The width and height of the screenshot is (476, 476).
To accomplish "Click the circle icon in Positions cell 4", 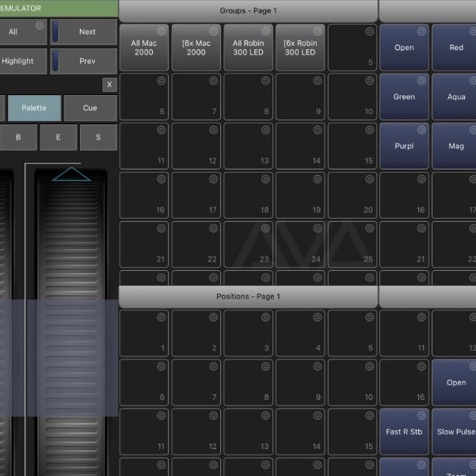I will pyautogui.click(x=318, y=317).
